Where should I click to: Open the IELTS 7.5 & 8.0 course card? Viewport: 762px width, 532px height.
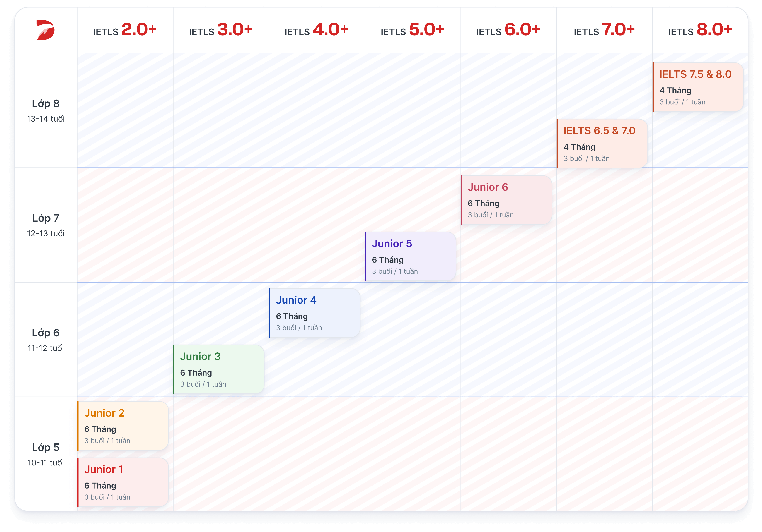pos(698,87)
